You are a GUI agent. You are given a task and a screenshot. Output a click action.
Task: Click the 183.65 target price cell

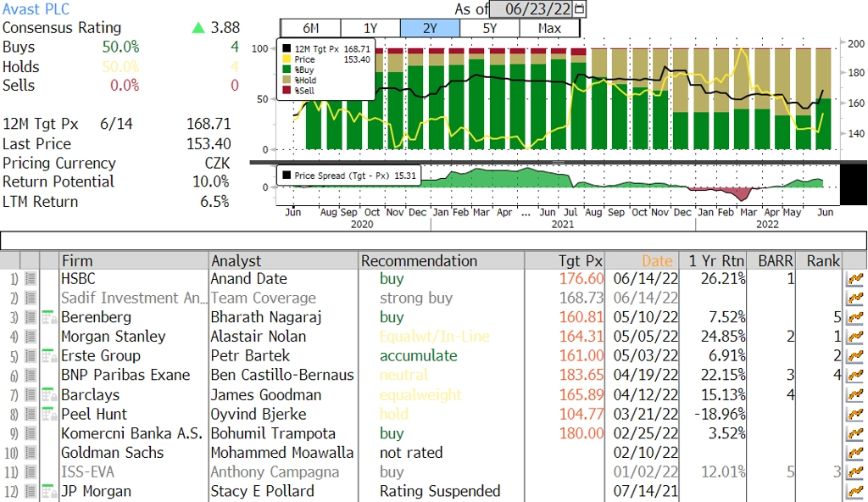coord(581,375)
